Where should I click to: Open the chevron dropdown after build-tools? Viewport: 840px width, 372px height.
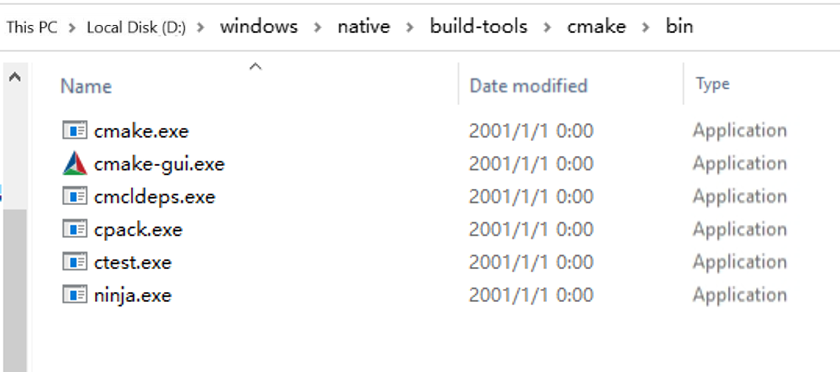(546, 27)
